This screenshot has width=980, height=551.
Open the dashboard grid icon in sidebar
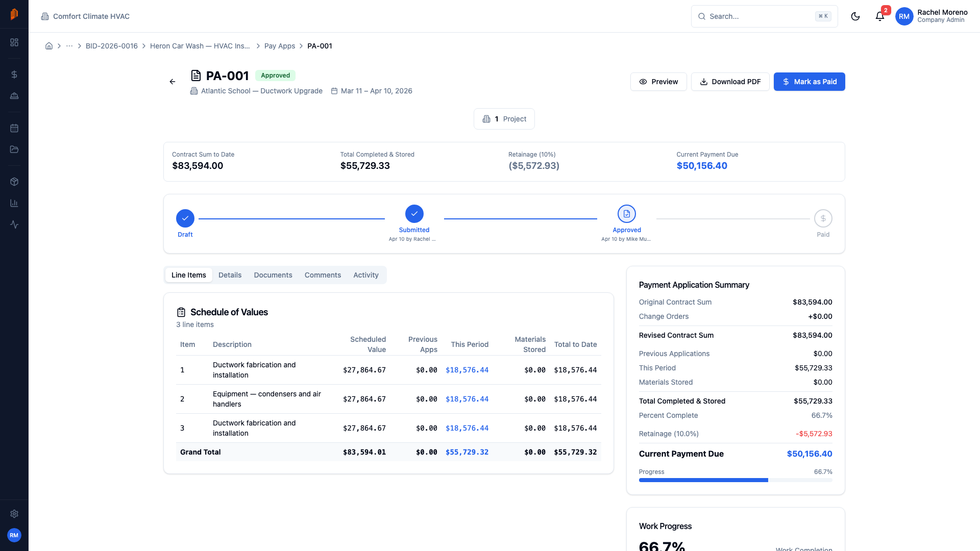coord(14,43)
